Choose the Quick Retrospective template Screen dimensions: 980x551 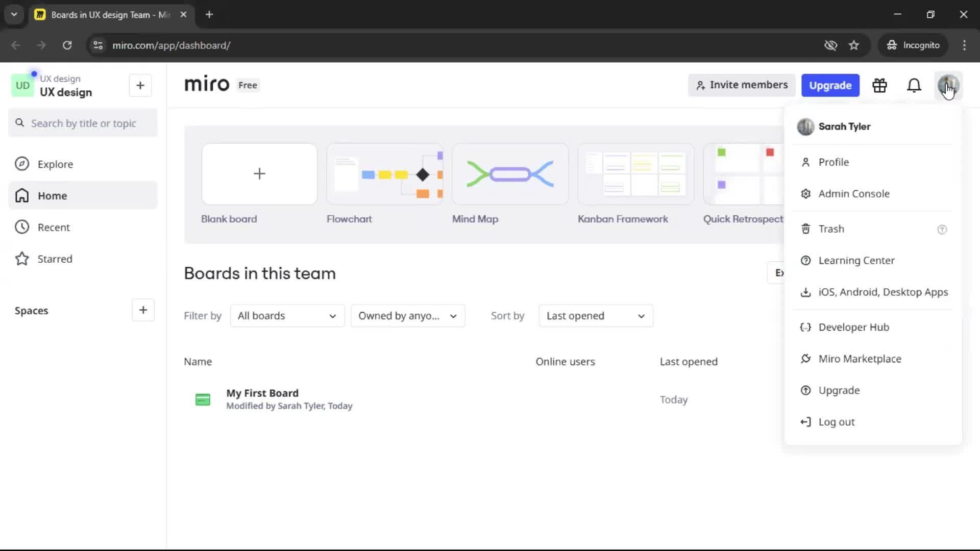click(744, 174)
